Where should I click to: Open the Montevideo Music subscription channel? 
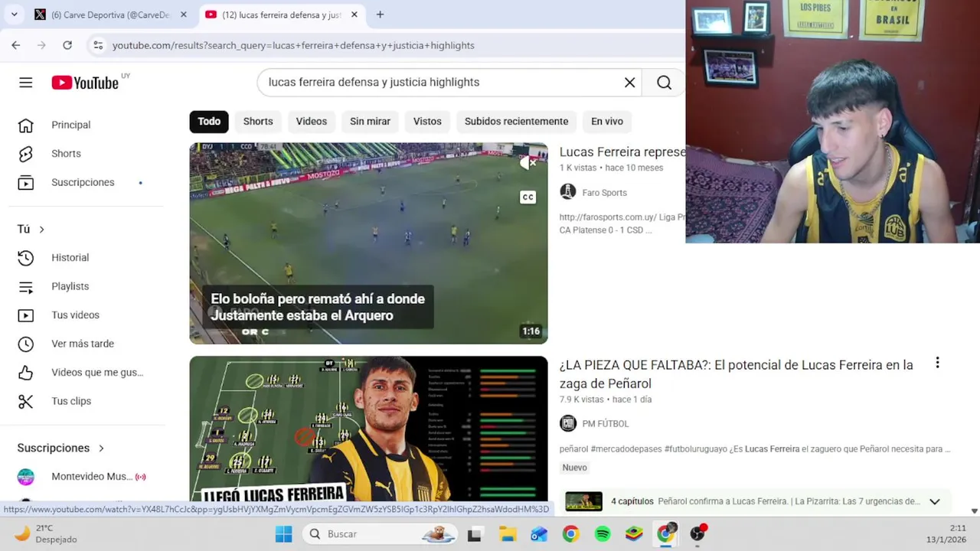(x=82, y=477)
